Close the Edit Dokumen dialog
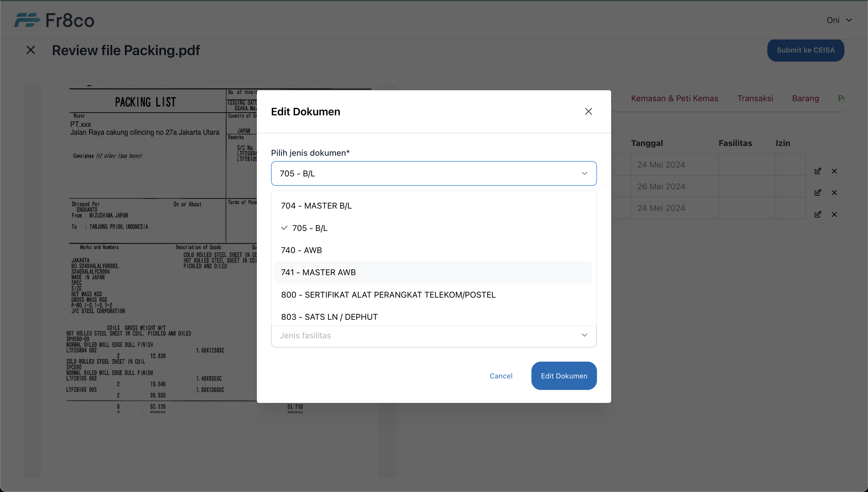The height and width of the screenshot is (492, 868). pyautogui.click(x=588, y=111)
